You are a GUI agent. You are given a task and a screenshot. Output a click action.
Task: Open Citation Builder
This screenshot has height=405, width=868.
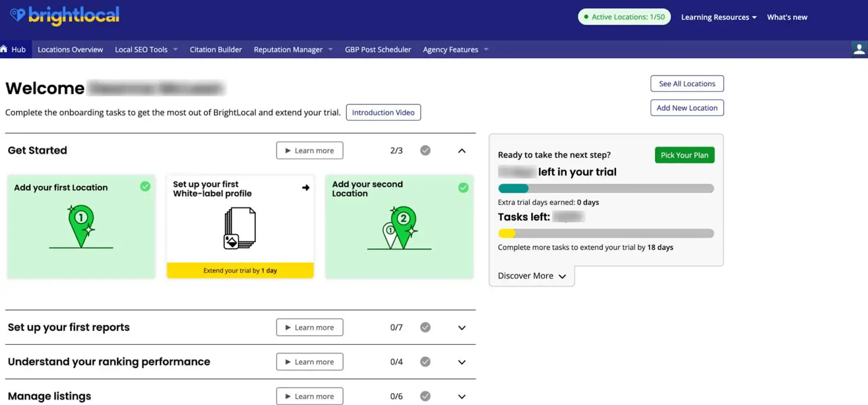pyautogui.click(x=216, y=49)
